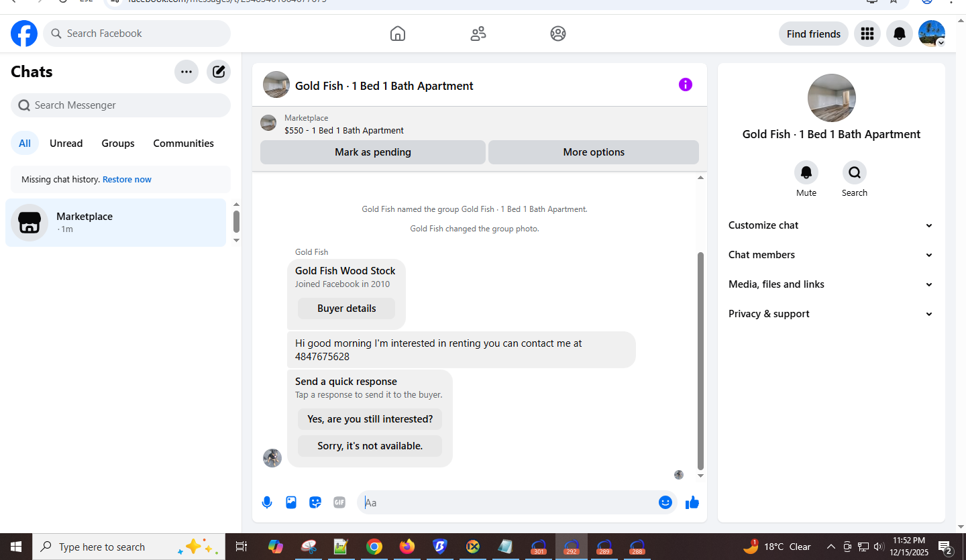Click the voice clip microphone icon
966x560 pixels.
(x=267, y=502)
